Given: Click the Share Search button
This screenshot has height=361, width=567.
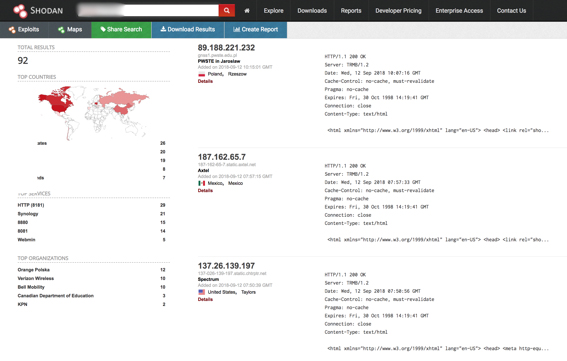Looking at the screenshot, I should coord(121,30).
